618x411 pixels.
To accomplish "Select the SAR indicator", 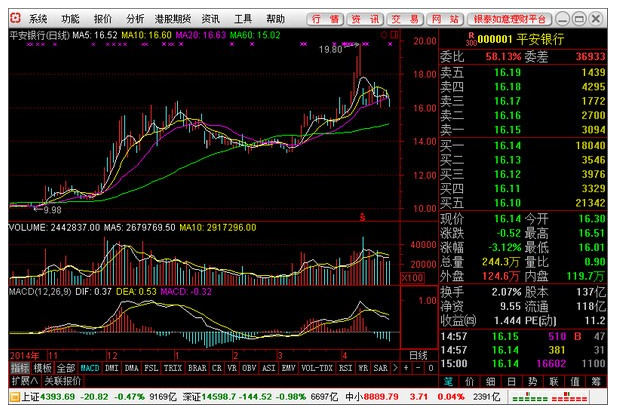I will pyautogui.click(x=380, y=368).
